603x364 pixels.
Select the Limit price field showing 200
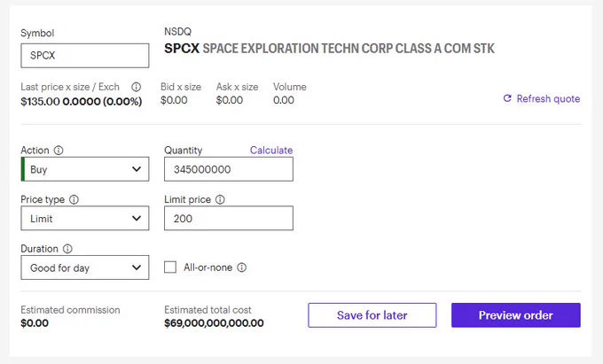pos(229,218)
